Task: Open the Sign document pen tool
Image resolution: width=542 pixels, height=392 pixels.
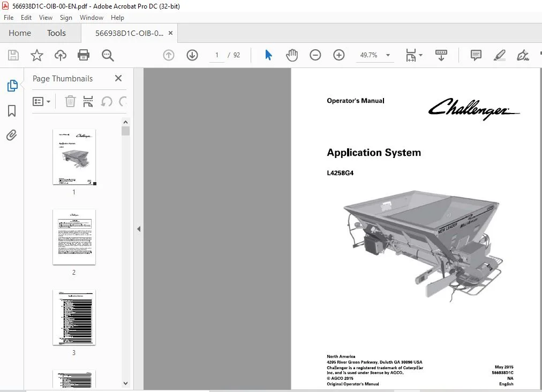Action: point(523,55)
